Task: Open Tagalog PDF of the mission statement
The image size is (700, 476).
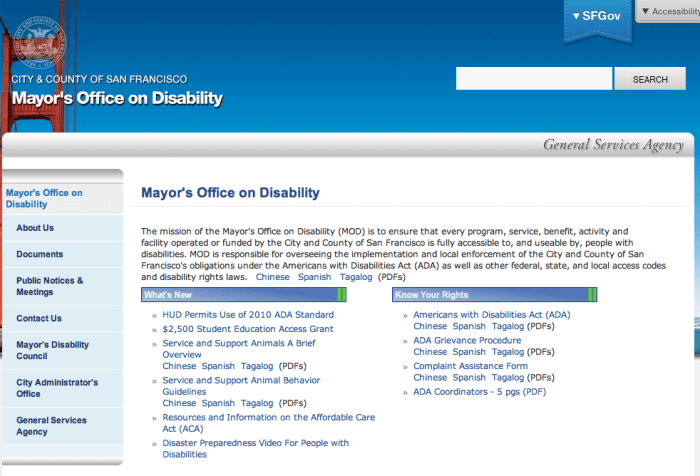Action: coord(356,277)
